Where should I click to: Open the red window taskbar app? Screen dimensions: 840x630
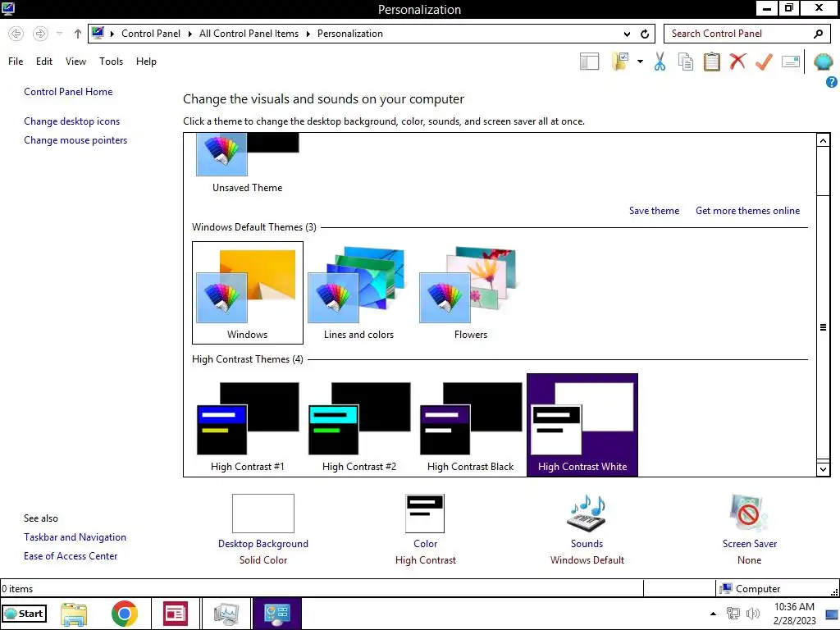(176, 614)
